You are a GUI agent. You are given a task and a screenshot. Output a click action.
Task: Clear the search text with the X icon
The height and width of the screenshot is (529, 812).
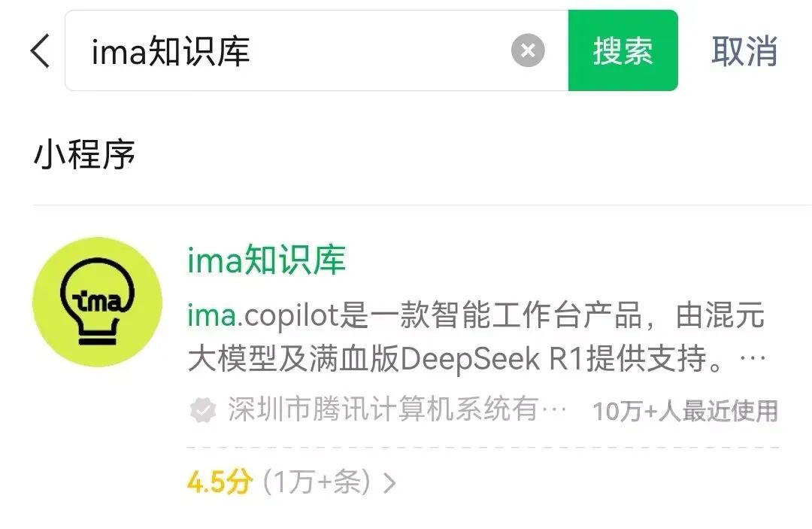pos(528,50)
